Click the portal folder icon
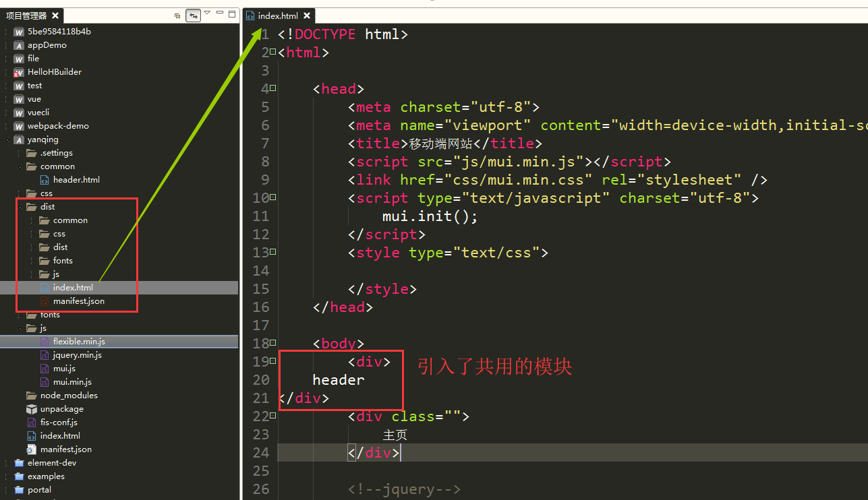The width and height of the screenshot is (868, 500). tap(19, 490)
